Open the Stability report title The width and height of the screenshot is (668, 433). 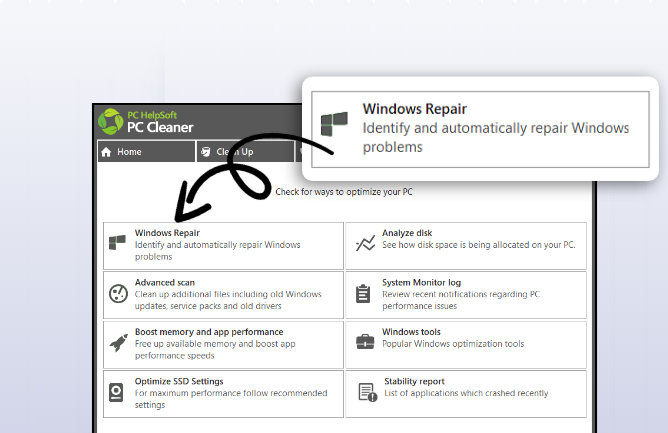click(x=414, y=381)
